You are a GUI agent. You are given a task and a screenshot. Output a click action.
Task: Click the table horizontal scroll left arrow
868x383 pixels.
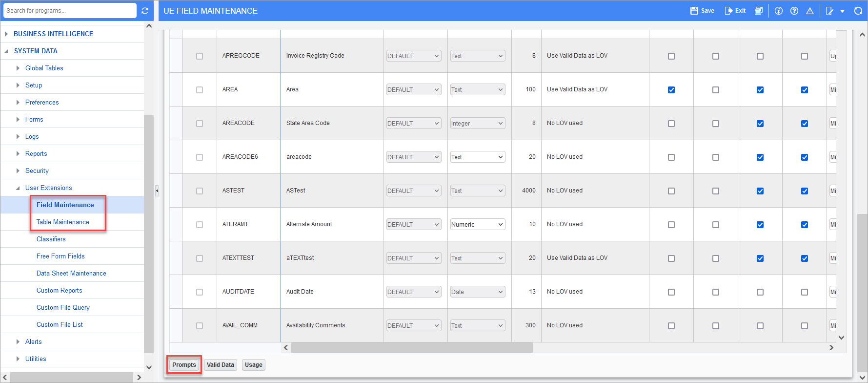(x=286, y=348)
